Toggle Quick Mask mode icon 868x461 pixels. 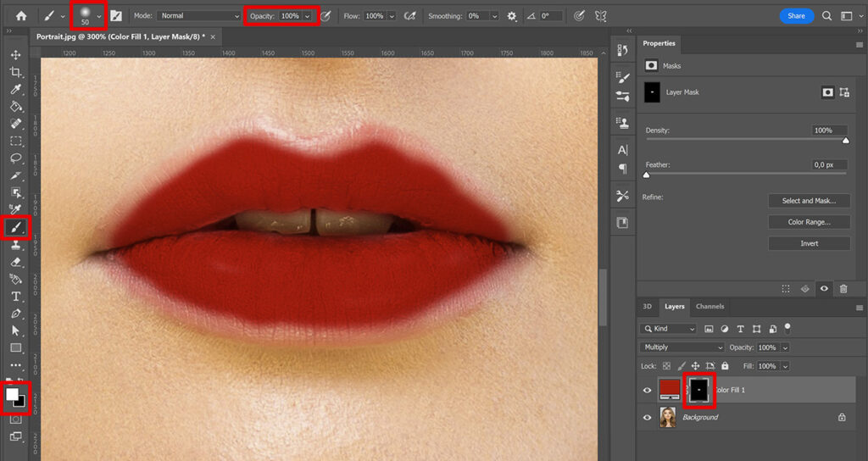pos(15,419)
